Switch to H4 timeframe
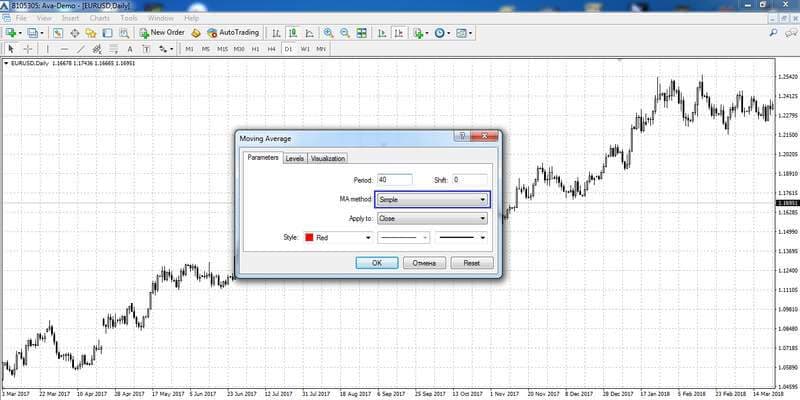 pyautogui.click(x=271, y=49)
